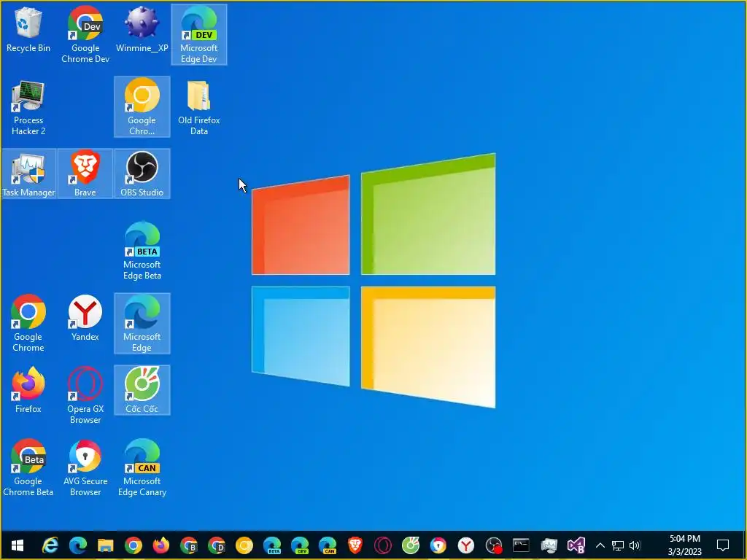Open yellow Chrome Canary from the taskbar
This screenshot has height=560, width=747.
tap(244, 545)
